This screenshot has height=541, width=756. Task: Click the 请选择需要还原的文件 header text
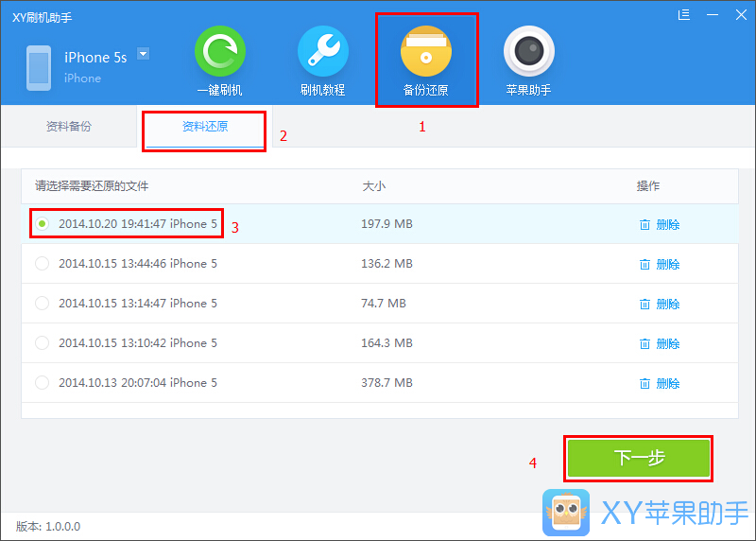pos(92,186)
